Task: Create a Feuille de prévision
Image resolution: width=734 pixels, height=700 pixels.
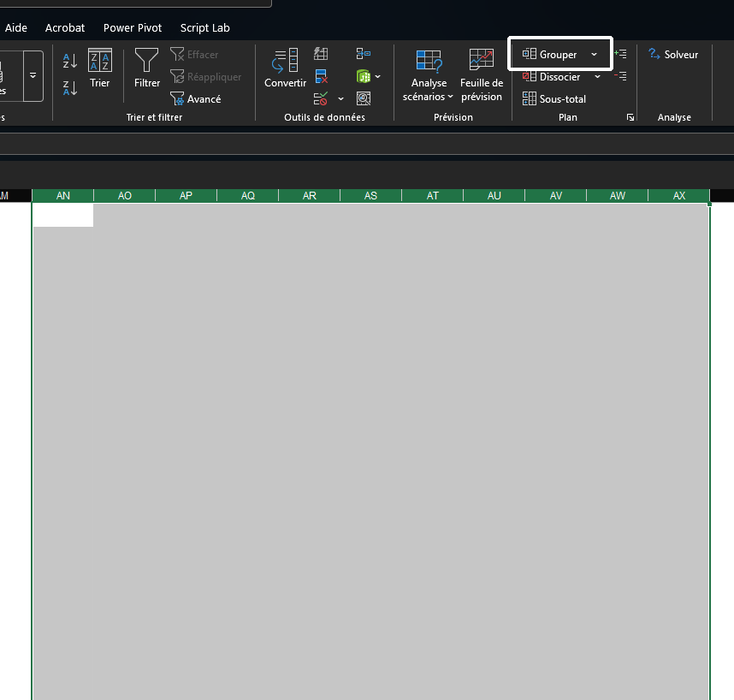Action: pyautogui.click(x=481, y=74)
